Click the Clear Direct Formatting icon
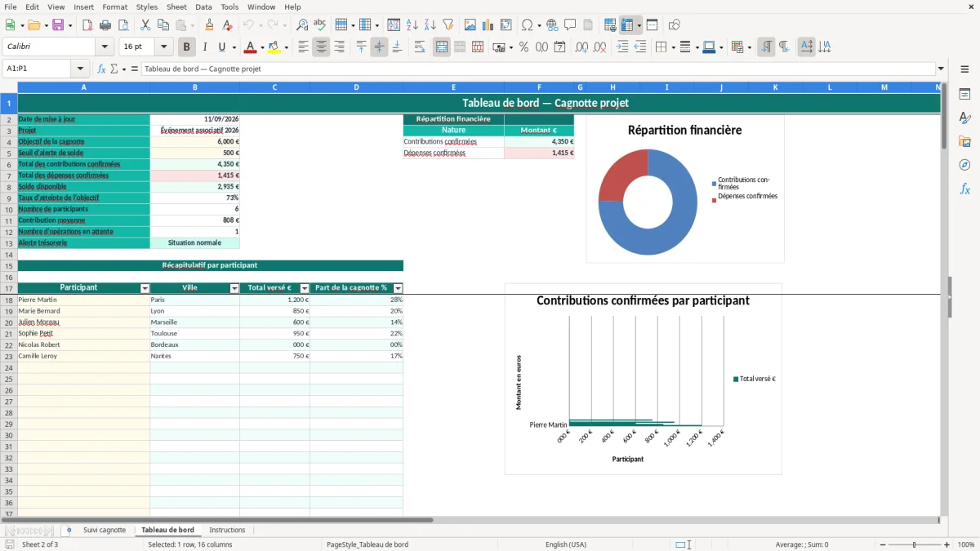Screen dimensions: 980x551 click(227, 25)
